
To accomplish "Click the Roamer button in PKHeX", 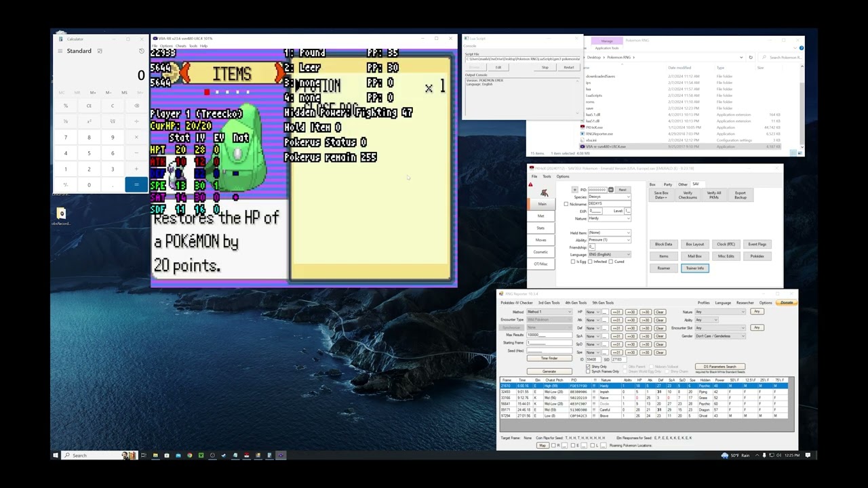I will (x=663, y=268).
